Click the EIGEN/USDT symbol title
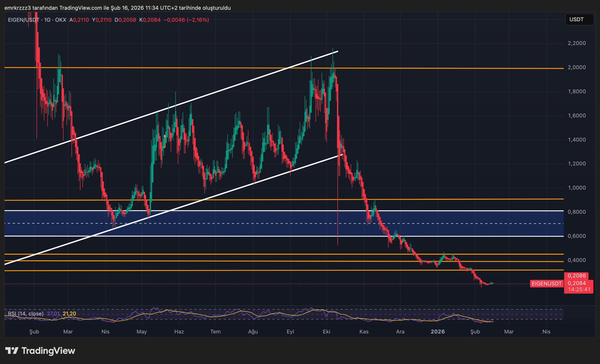 (23, 20)
